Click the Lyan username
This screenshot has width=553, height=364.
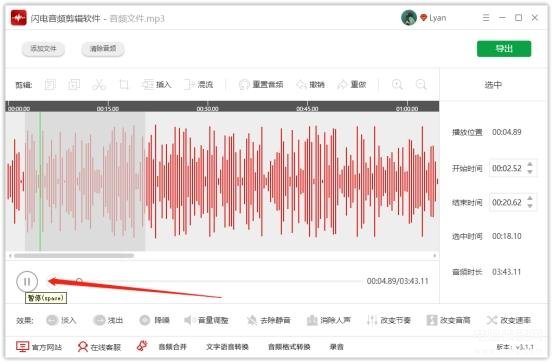pyautogui.click(x=438, y=18)
